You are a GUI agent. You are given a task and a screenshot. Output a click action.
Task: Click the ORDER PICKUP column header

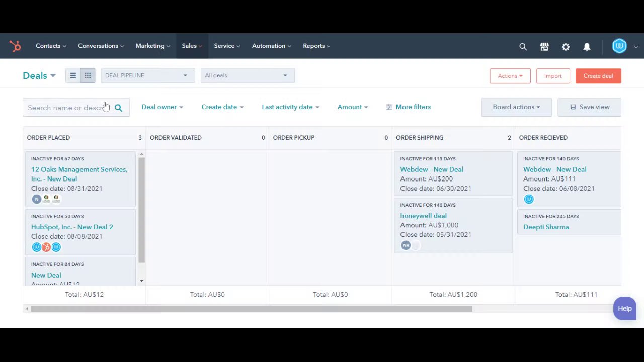(293, 138)
